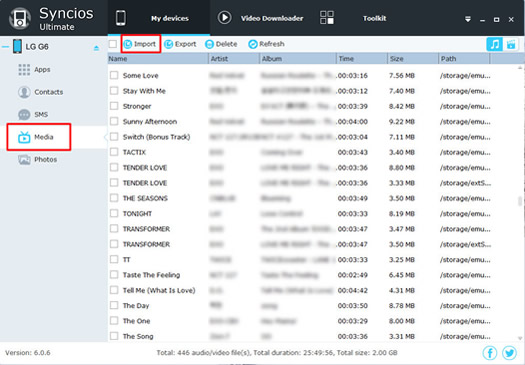Select The Day song row
Screen dimensions: 525x365
click(x=312, y=306)
